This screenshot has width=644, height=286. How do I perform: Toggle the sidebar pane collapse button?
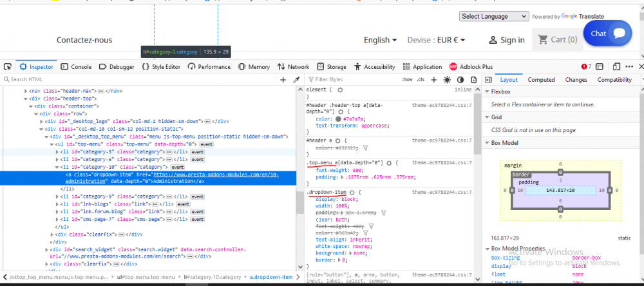[488, 79]
